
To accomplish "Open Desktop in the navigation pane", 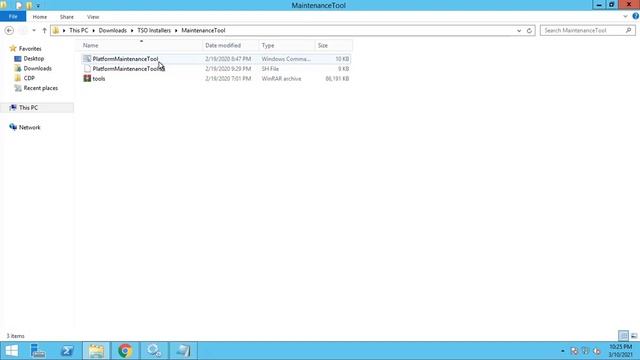I will (x=33, y=59).
